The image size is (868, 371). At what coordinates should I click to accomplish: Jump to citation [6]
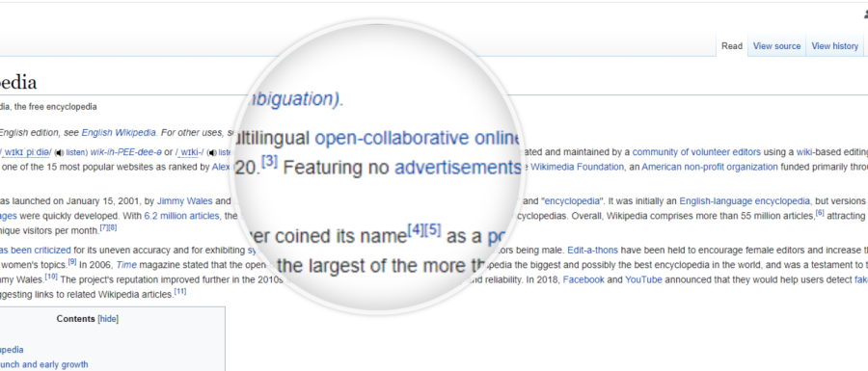820,213
